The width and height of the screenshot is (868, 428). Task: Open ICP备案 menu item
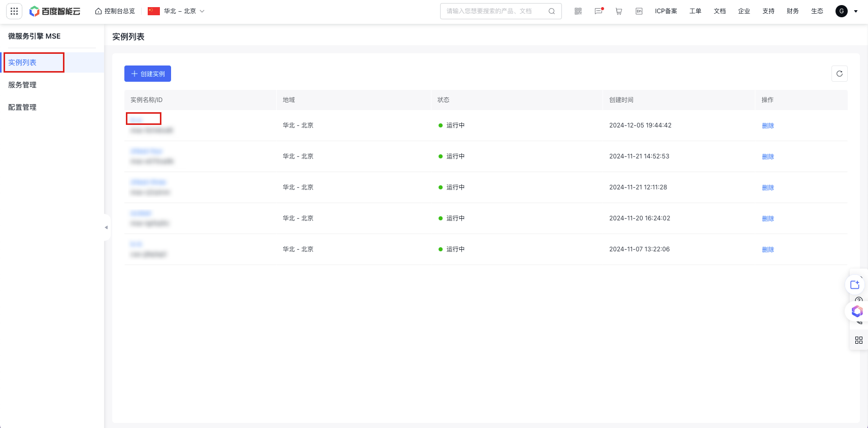(666, 11)
